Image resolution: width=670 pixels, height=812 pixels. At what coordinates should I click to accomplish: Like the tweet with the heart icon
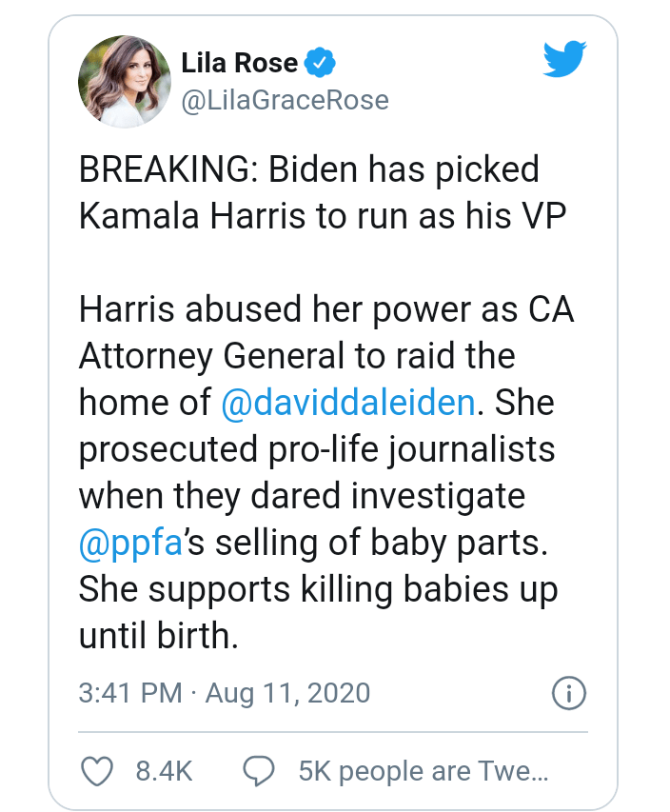coord(97,770)
